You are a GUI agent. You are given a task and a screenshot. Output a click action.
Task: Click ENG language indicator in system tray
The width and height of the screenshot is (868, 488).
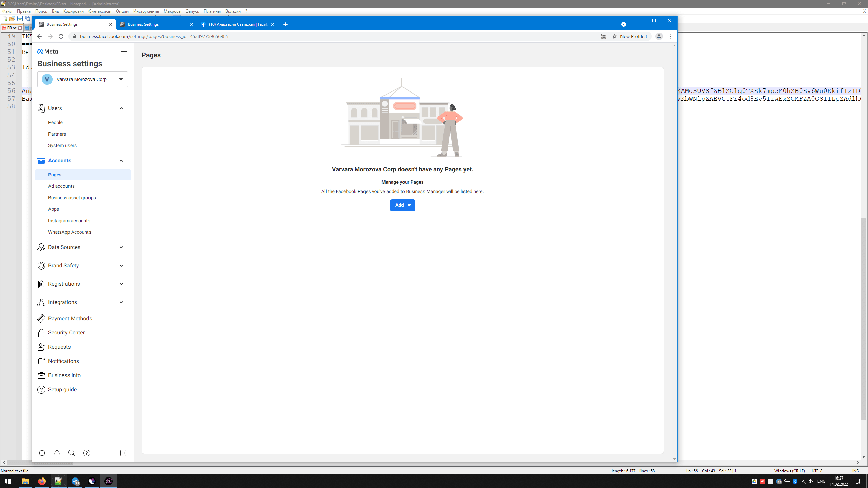tap(821, 481)
